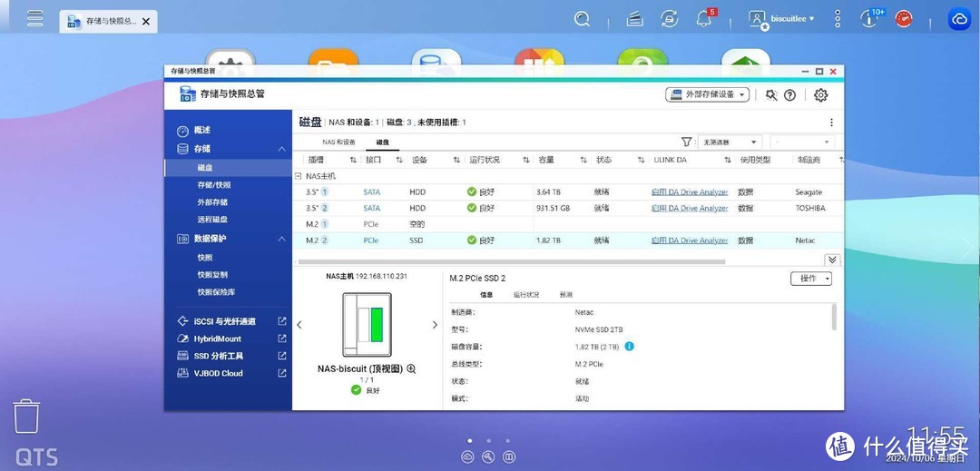Click the bottom dock cloud-style round icon

[x=467, y=457]
